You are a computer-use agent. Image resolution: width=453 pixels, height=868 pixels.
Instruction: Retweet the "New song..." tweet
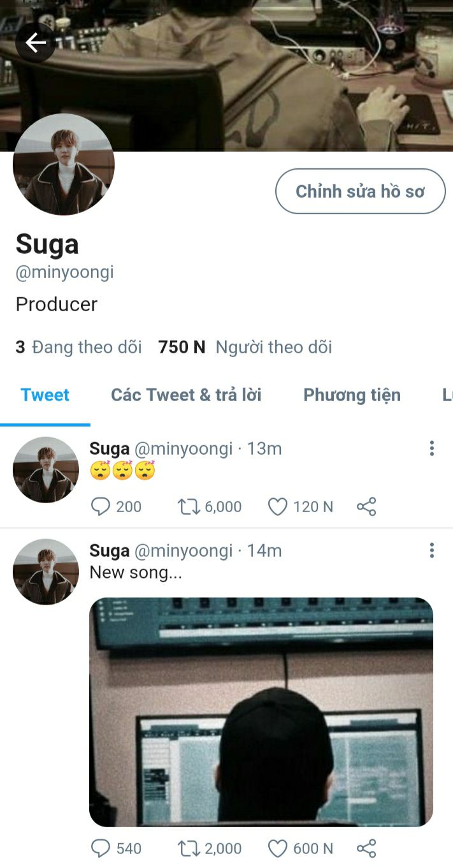pos(188,848)
